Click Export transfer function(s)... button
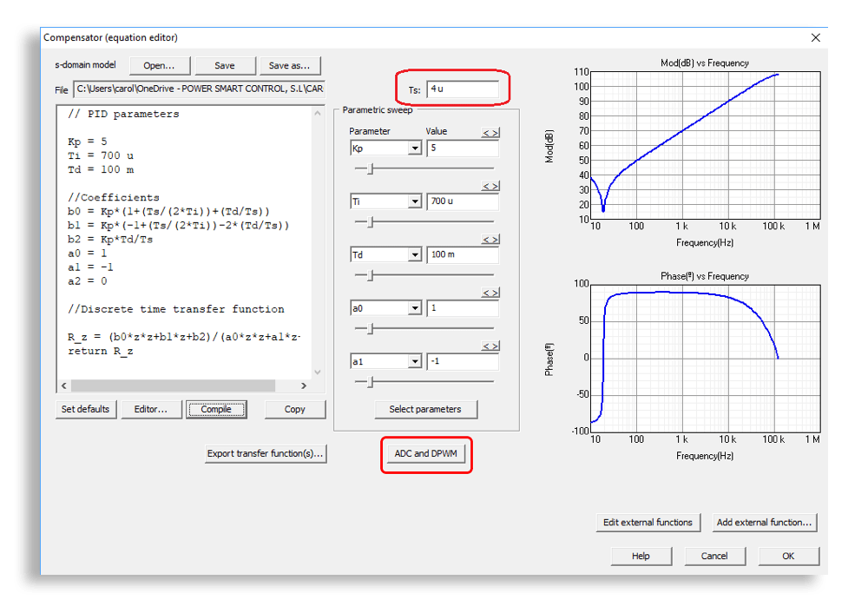The image size is (868, 613). click(x=265, y=453)
